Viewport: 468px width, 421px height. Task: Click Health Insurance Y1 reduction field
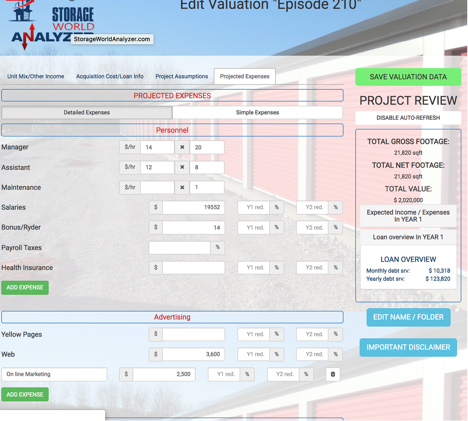click(254, 268)
